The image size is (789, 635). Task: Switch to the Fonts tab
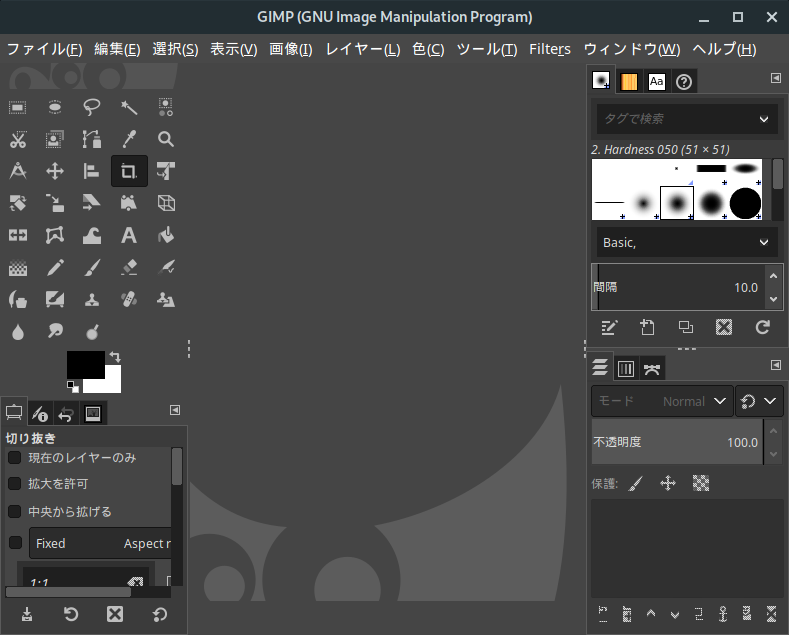[x=656, y=82]
